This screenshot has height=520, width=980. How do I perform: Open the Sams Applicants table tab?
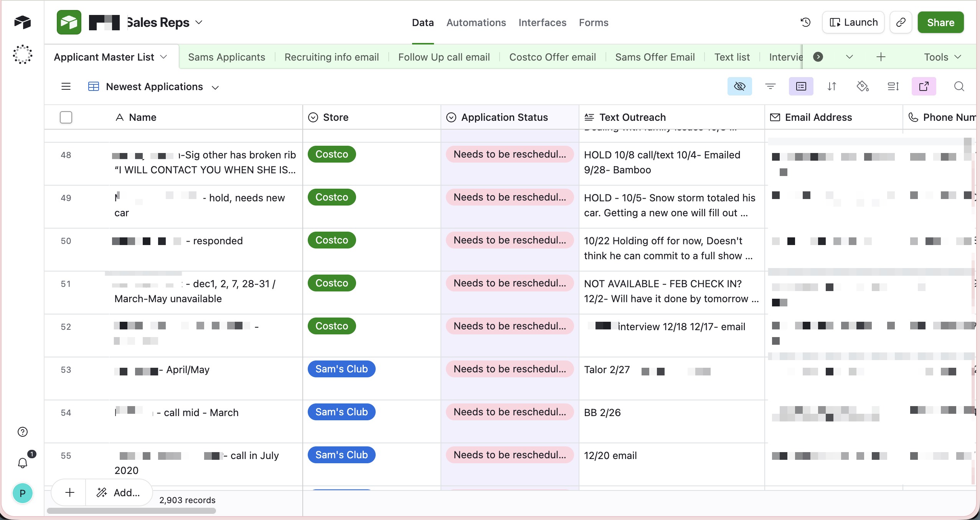226,57
